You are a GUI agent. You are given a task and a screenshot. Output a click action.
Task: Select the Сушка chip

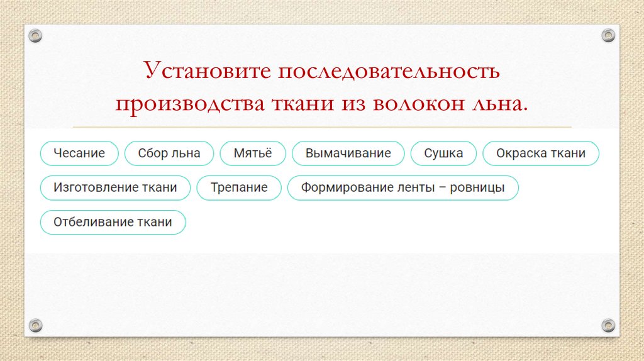[443, 153]
